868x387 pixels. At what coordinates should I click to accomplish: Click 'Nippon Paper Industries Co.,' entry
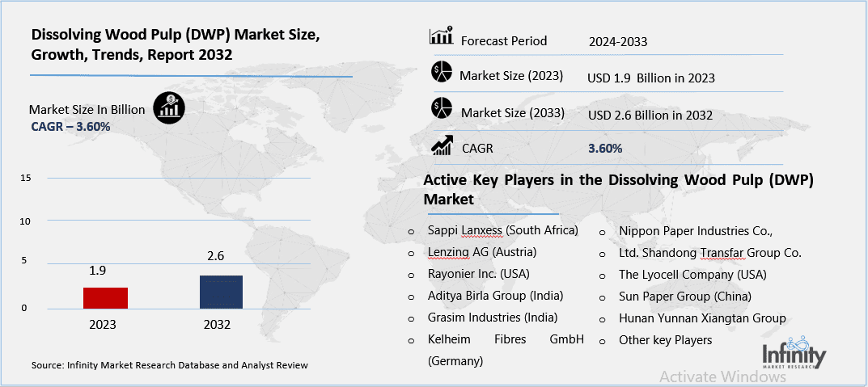pyautogui.click(x=695, y=230)
